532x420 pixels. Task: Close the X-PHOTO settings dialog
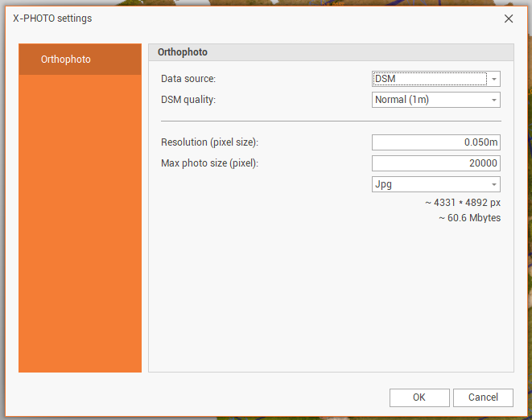(x=508, y=19)
